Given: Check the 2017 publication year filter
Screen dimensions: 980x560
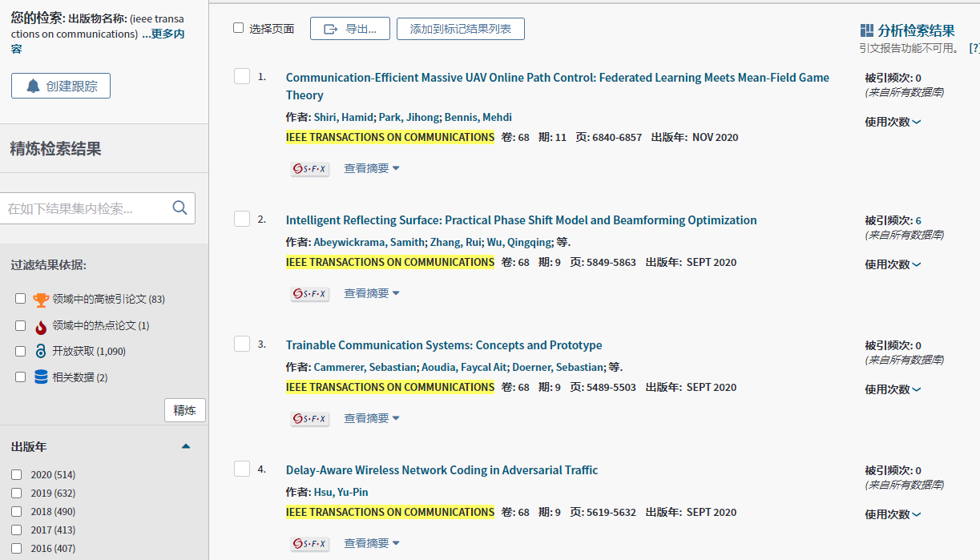Looking at the screenshot, I should click(x=16, y=530).
